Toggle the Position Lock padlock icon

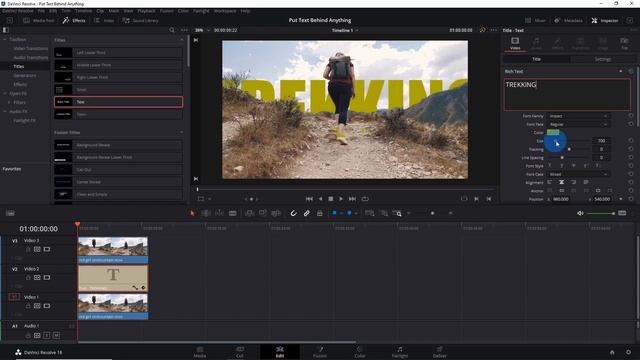point(320,213)
